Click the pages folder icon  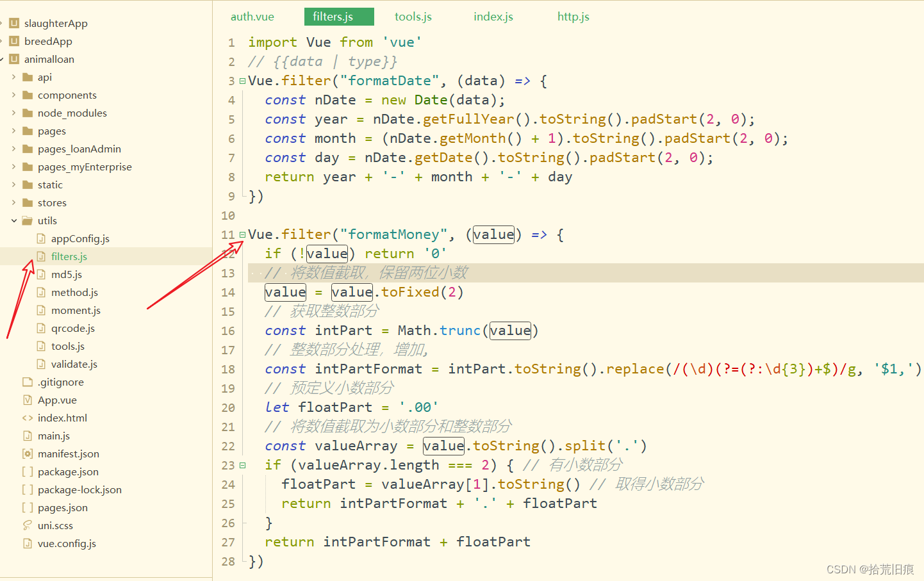(x=28, y=131)
